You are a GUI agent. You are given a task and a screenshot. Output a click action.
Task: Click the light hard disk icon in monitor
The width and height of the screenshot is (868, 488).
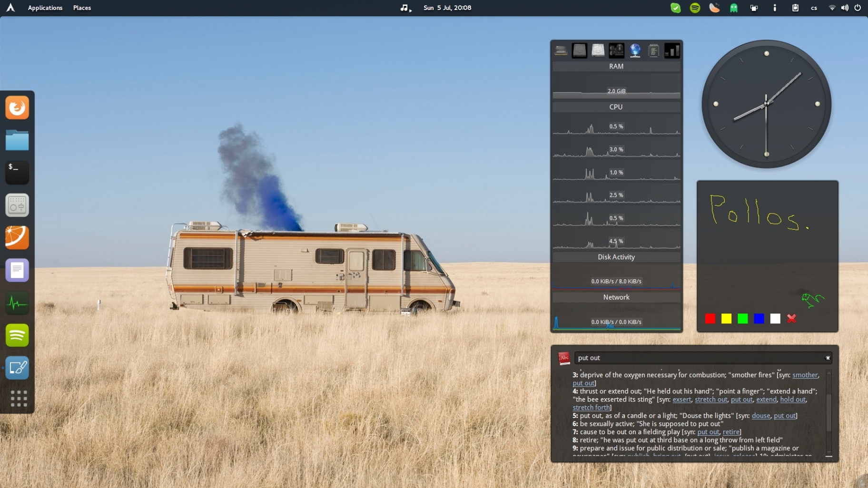click(x=598, y=50)
